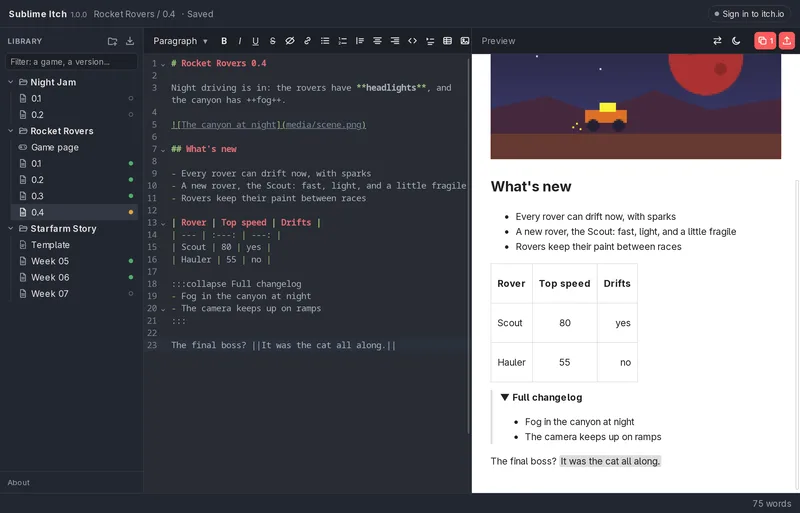This screenshot has width=800, height=513.
Task: Click the preview pane scrollbar
Action: (797, 334)
